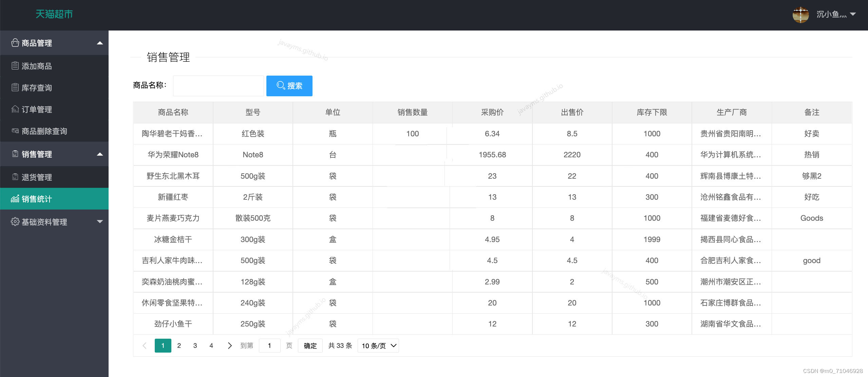Viewport: 868px width, 377px height.
Task: Click the 库存查询 list icon
Action: (15, 87)
